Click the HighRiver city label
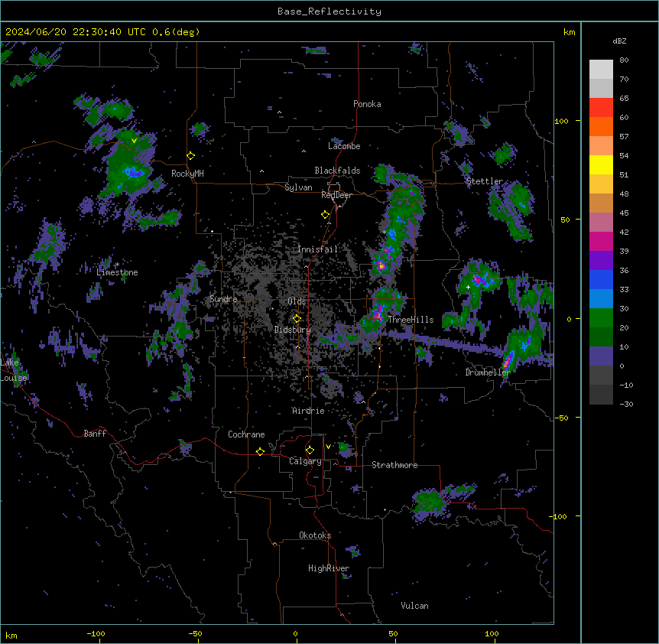This screenshot has width=659, height=644. (x=329, y=568)
